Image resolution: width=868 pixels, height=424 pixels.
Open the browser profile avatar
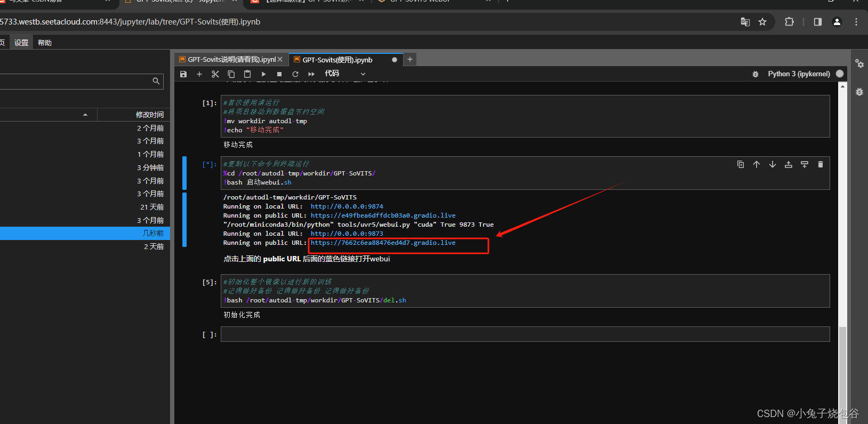[837, 22]
